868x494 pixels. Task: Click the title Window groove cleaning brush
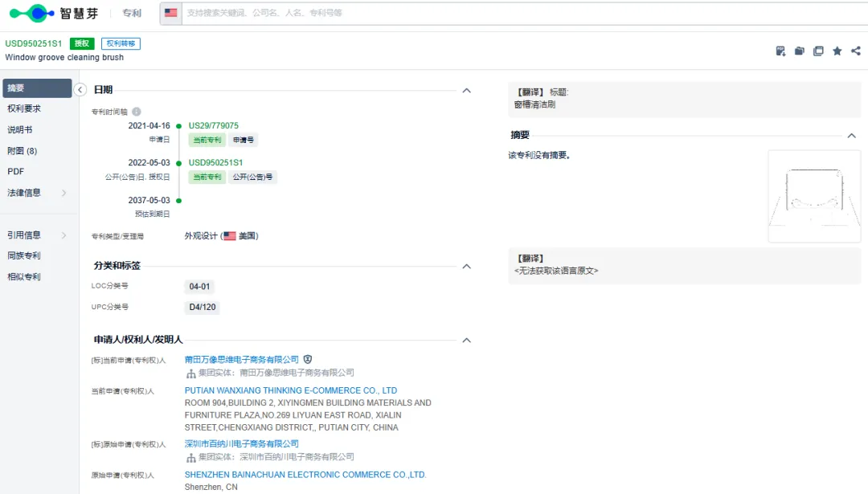pyautogui.click(x=64, y=57)
